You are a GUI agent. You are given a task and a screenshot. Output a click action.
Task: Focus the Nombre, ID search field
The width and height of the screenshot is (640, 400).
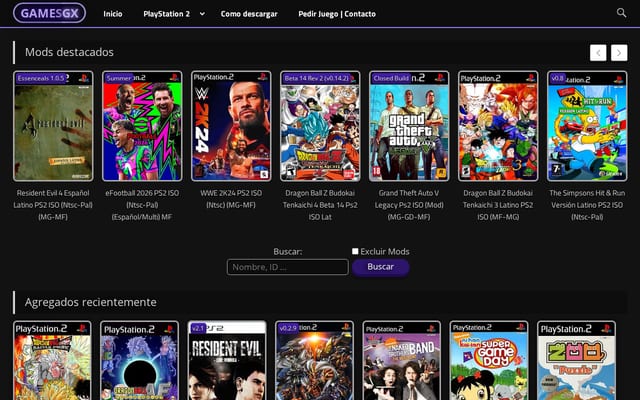[288, 267]
